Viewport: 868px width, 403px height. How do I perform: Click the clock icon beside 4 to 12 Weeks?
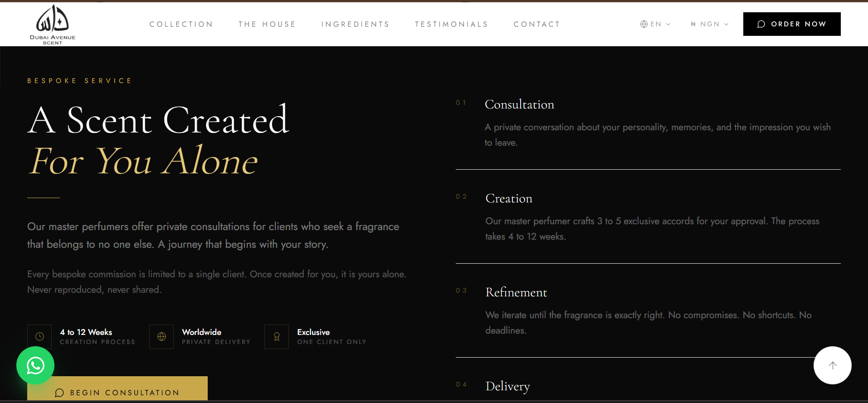tap(39, 337)
